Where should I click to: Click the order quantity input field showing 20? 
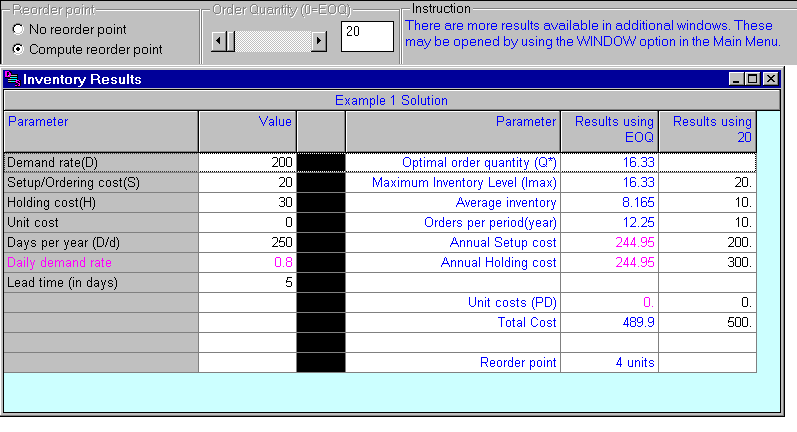tap(366, 36)
